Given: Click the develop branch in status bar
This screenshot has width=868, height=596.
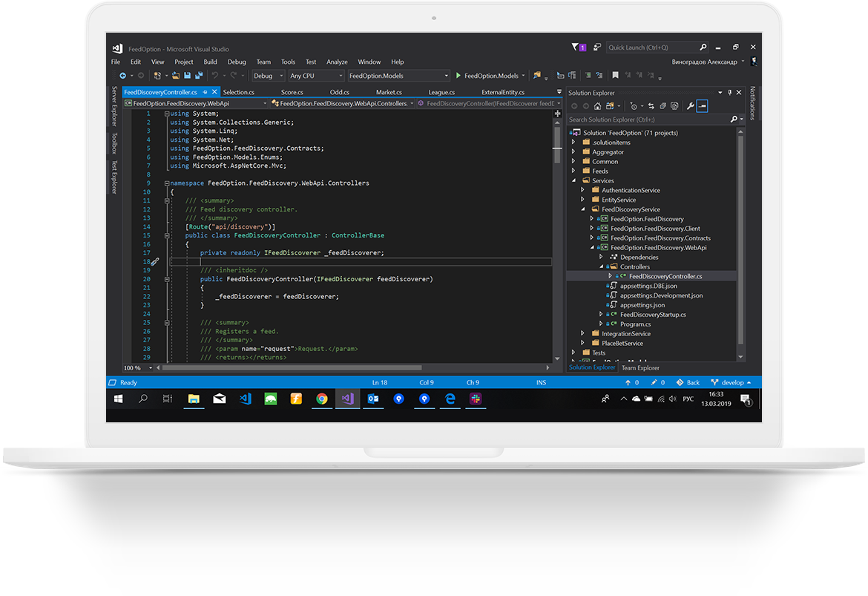Looking at the screenshot, I should (731, 383).
